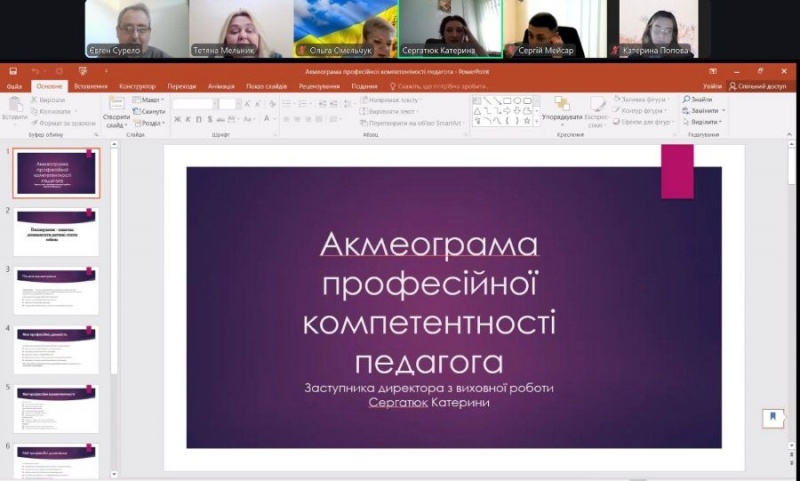Toggle italic (К) text formatting

[188, 119]
